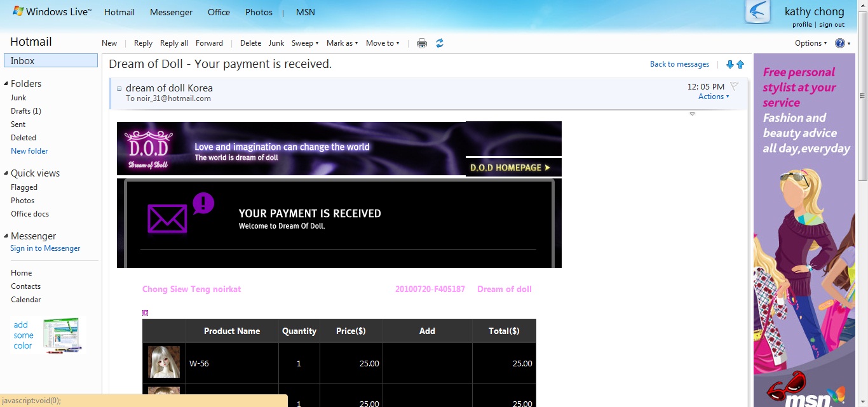Click the MSN free personal stylist ad

(x=804, y=230)
